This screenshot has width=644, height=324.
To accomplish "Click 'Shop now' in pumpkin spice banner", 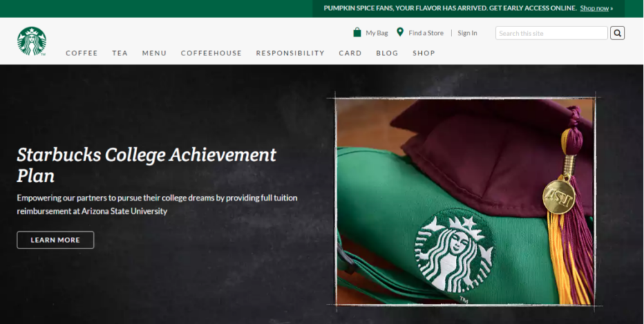I will (594, 8).
